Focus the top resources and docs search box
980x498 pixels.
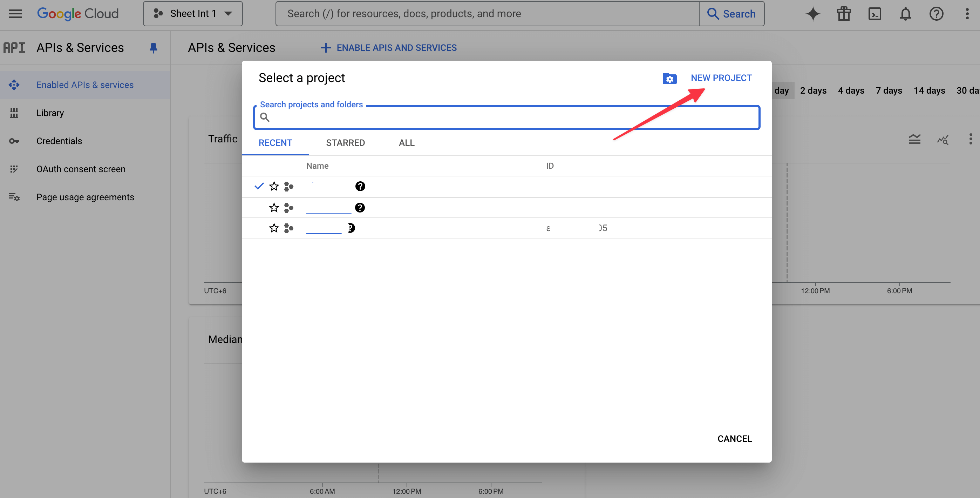pos(487,14)
